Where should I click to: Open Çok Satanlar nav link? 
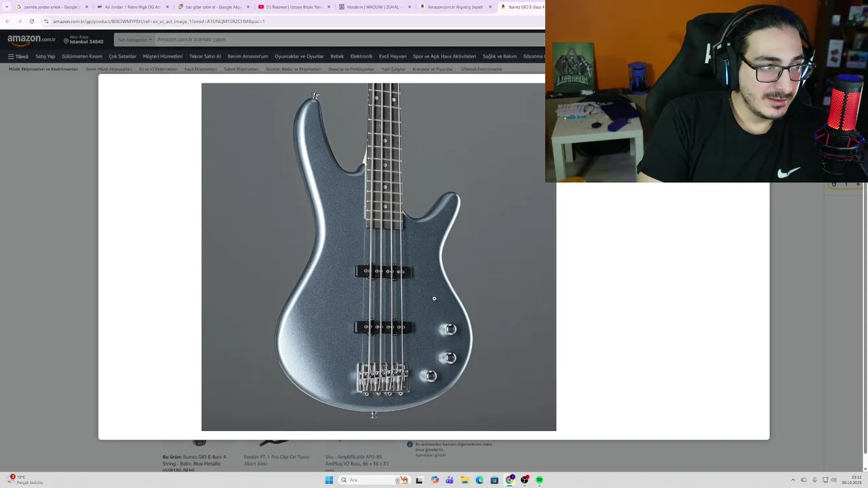click(x=123, y=56)
